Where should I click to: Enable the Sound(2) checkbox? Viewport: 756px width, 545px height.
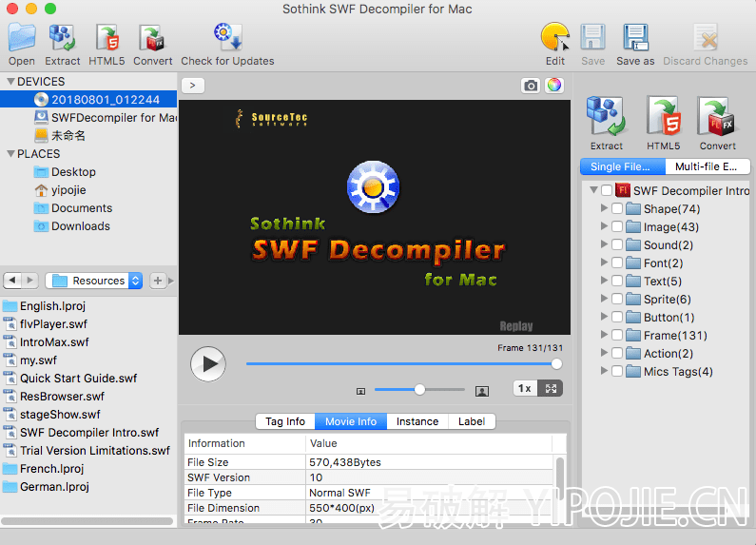pyautogui.click(x=617, y=245)
